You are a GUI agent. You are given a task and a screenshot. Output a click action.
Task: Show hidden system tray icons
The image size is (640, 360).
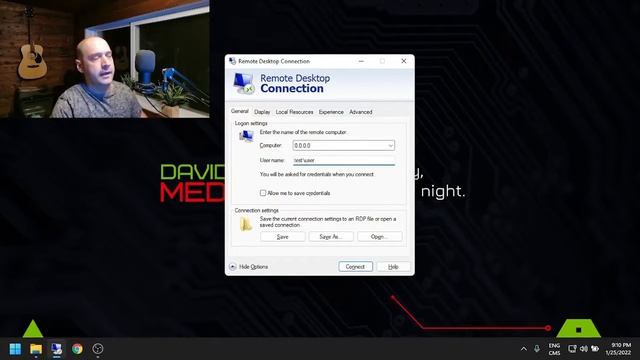(x=524, y=349)
